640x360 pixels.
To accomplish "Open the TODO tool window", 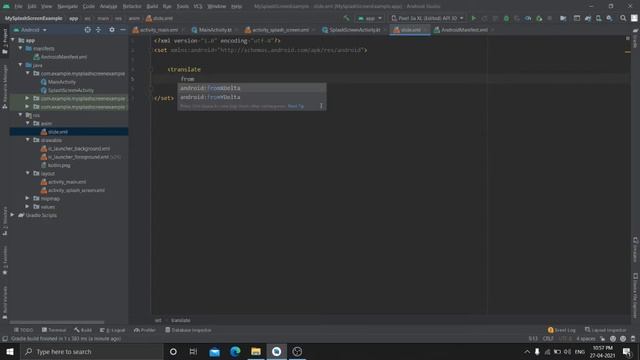I will tap(24, 330).
